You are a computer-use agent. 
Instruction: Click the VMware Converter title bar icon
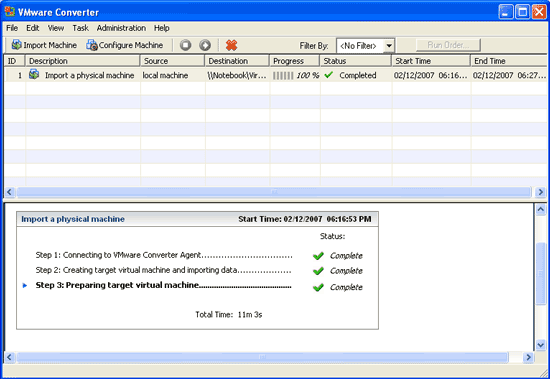click(x=10, y=12)
